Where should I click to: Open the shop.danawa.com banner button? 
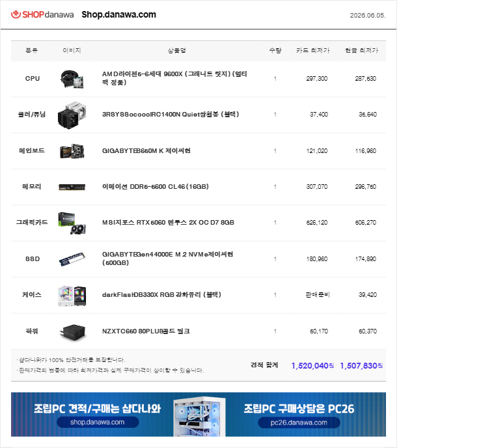pyautogui.click(x=98, y=422)
